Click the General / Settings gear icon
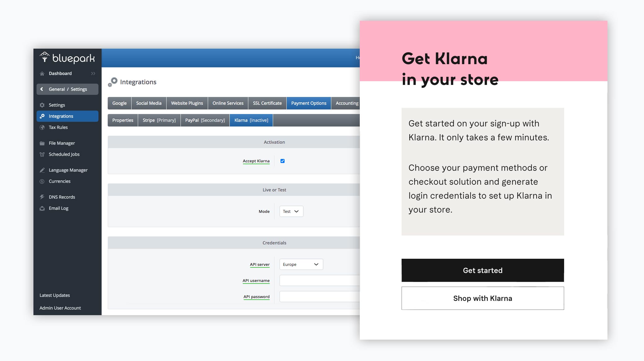644x361 pixels. pyautogui.click(x=43, y=105)
